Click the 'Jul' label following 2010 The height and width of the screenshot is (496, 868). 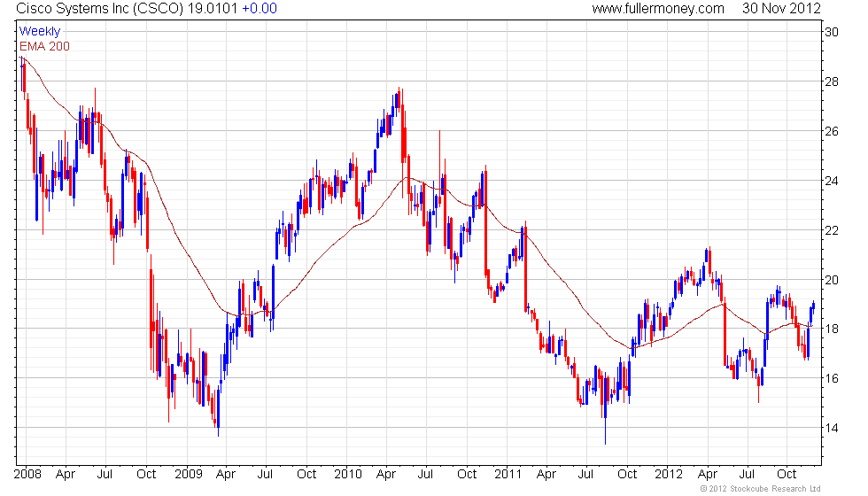pos(425,475)
